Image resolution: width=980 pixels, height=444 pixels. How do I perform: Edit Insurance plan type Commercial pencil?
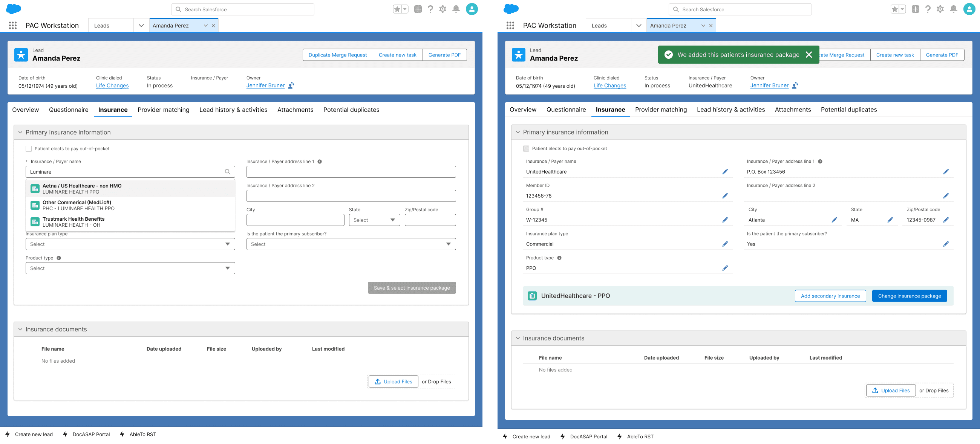tap(725, 244)
